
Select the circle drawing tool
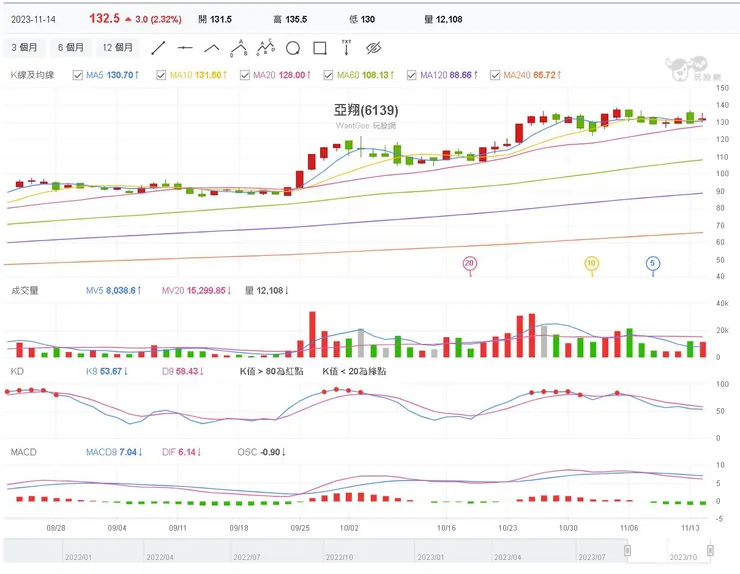(x=292, y=47)
